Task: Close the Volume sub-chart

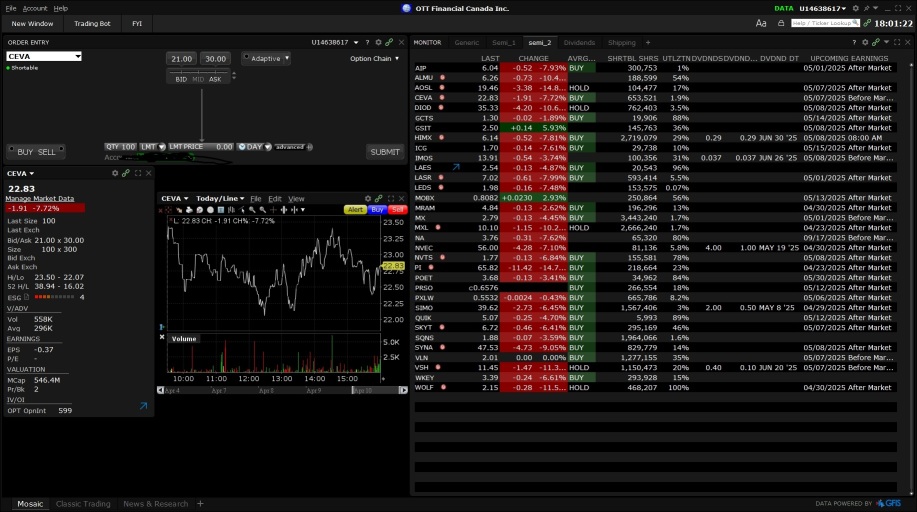Action: [162, 337]
